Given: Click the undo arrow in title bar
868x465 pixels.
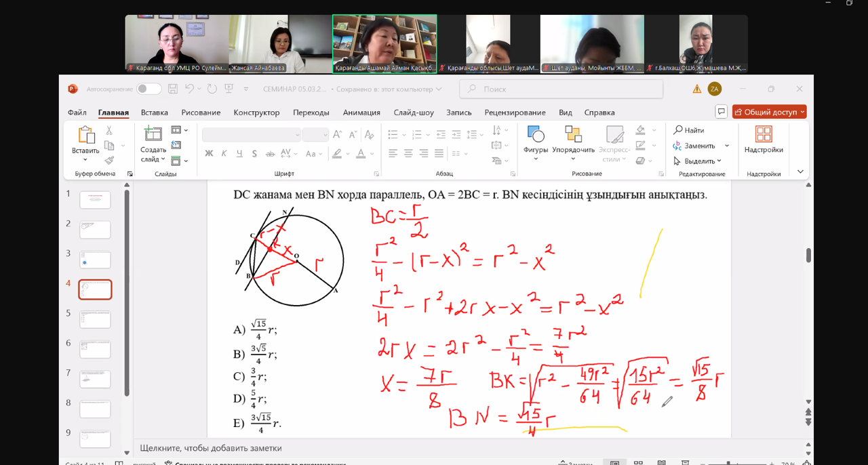Looking at the screenshot, I should [x=190, y=89].
